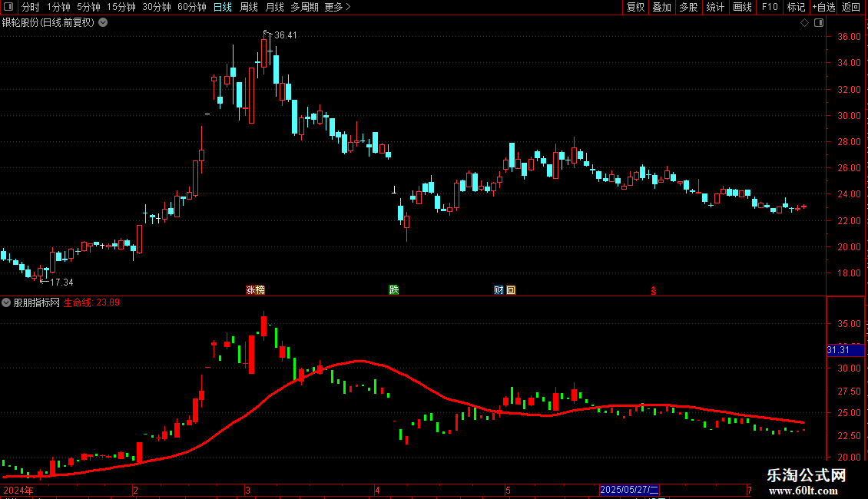
Task: Open the 统计 statistics tool
Action: [715, 7]
